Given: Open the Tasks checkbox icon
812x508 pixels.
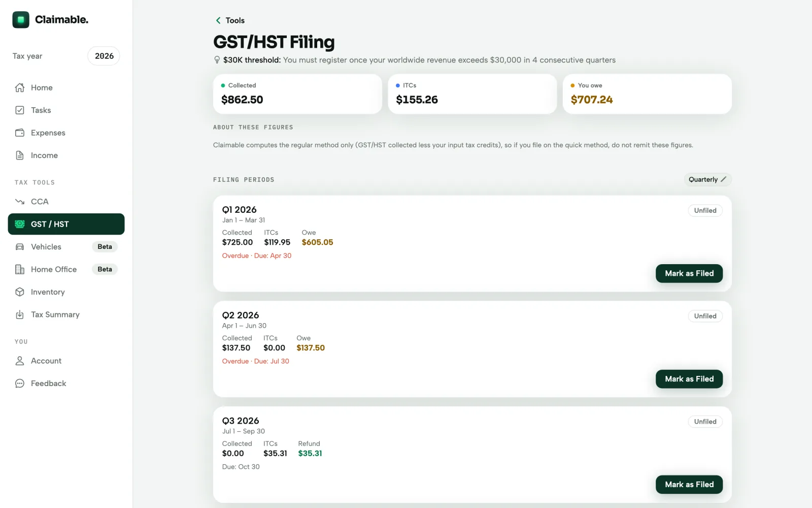Looking at the screenshot, I should 20,110.
